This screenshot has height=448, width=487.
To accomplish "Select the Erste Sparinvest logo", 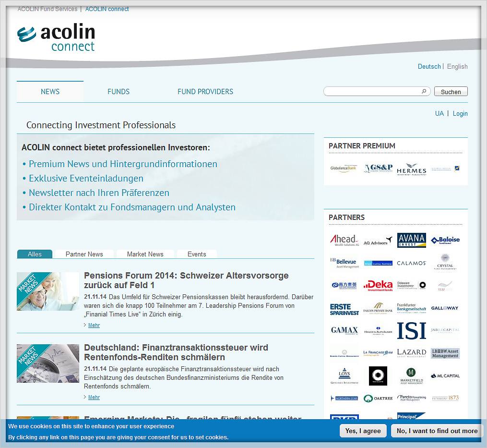I will tap(344, 308).
